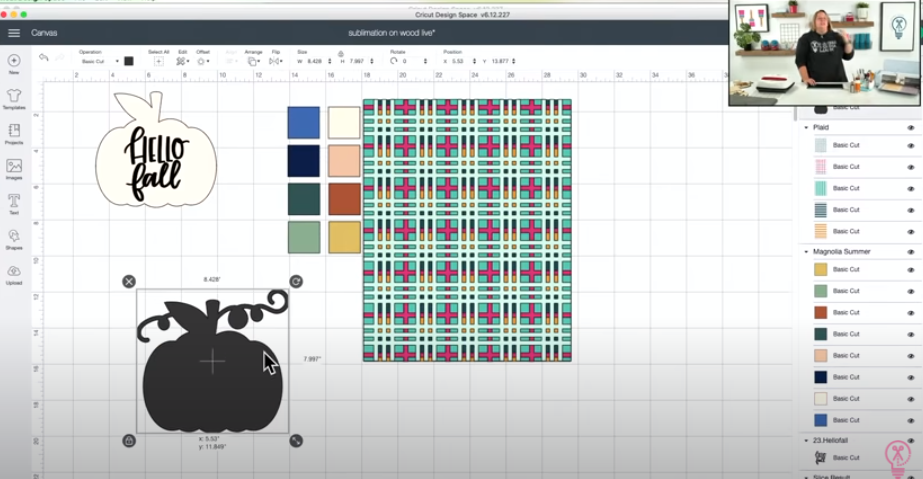Click the Canvas label in header
923x479 pixels.
pos(44,33)
